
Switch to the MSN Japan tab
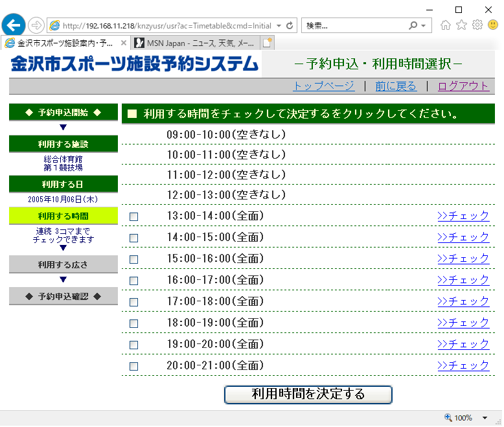[196, 43]
